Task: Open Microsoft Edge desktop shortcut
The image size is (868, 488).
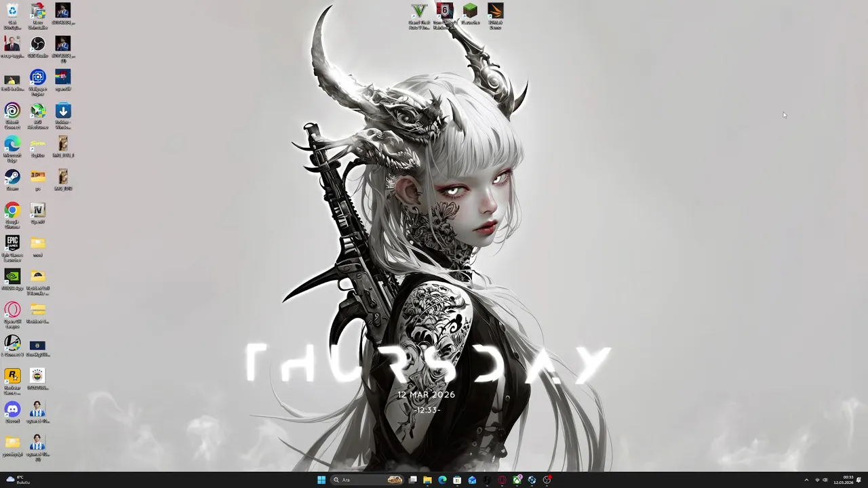Action: [12, 149]
